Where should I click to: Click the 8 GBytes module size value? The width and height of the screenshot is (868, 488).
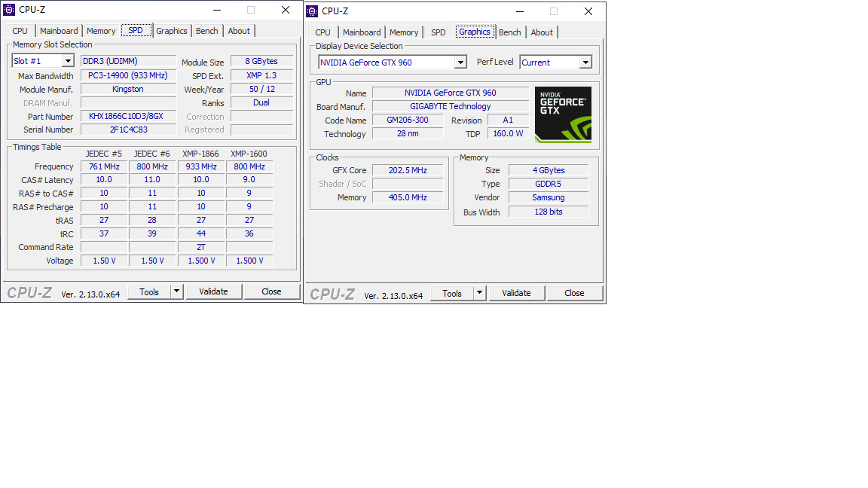pos(261,62)
